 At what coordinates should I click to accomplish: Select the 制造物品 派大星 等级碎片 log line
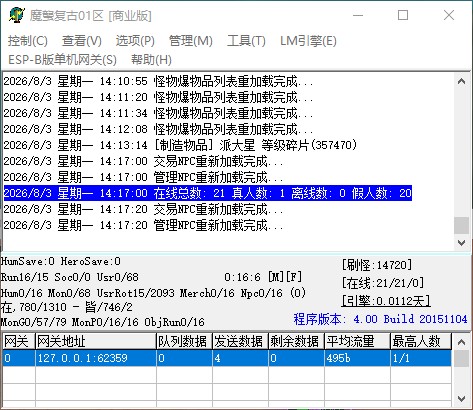pos(180,145)
